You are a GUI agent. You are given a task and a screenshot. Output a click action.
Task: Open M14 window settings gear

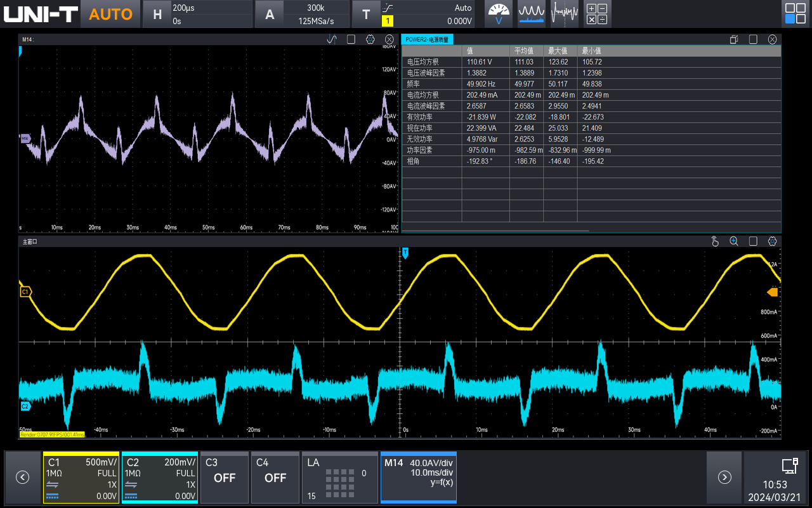[x=370, y=39]
